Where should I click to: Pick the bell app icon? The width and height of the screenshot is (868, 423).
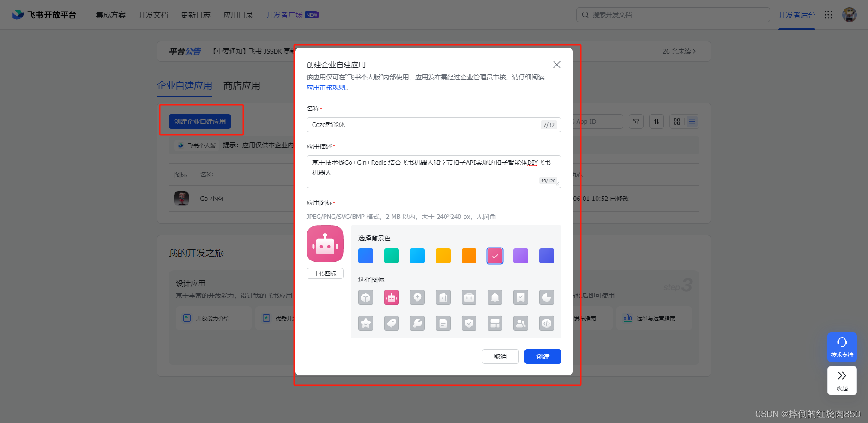coord(495,297)
